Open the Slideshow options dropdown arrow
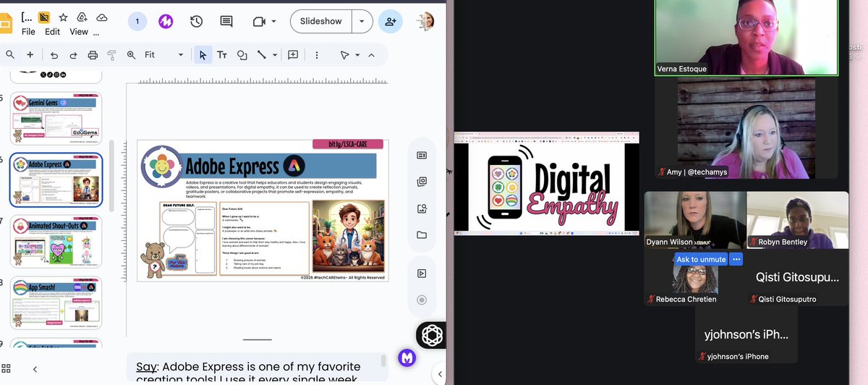Screen dimensions: 868x385 [x=362, y=22]
